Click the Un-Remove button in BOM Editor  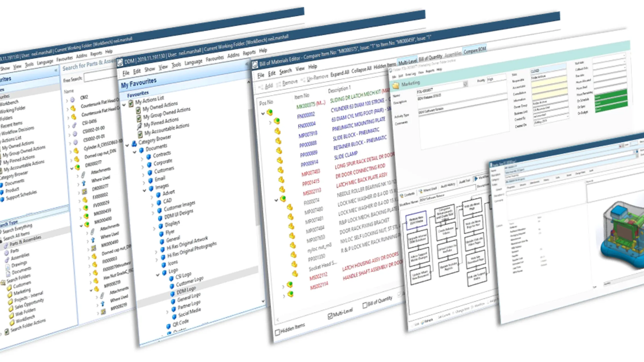pos(315,78)
